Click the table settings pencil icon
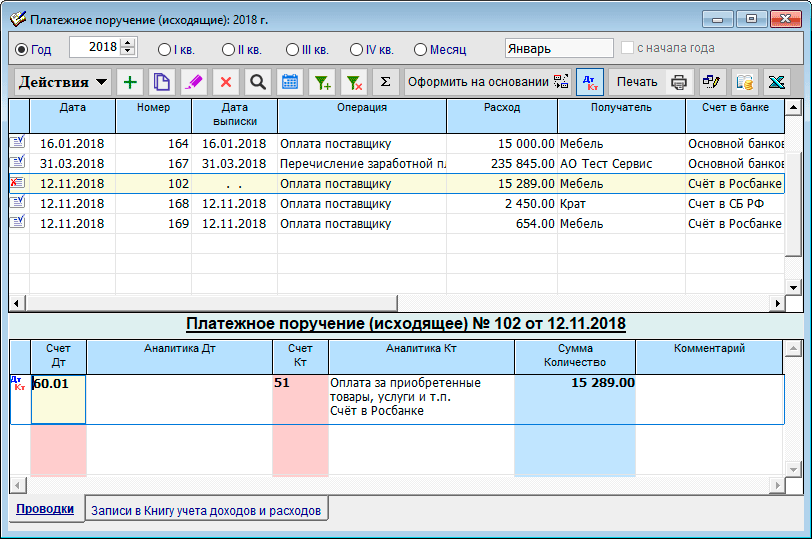 point(712,82)
